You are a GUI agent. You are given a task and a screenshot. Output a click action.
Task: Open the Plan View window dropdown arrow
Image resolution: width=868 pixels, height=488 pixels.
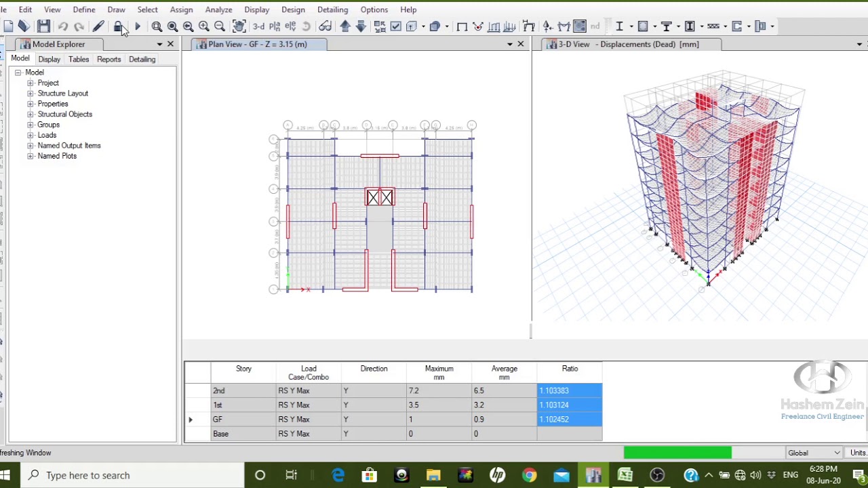(510, 44)
